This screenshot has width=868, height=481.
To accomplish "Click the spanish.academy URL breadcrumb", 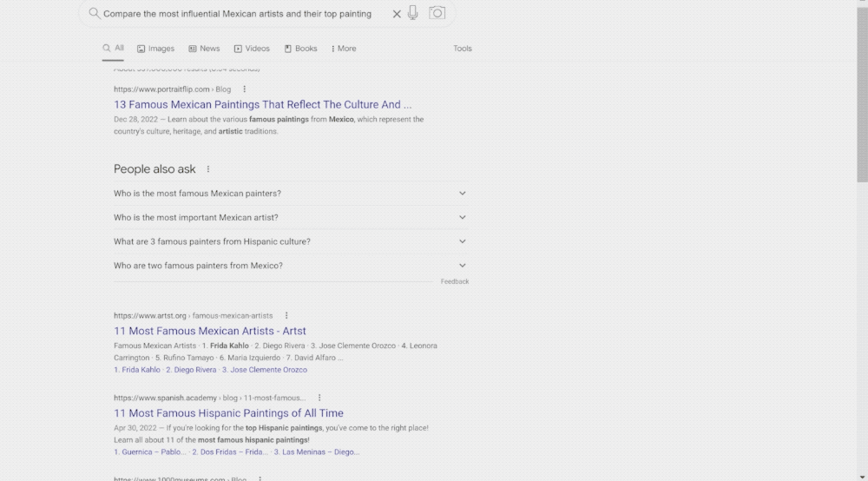I will [x=210, y=398].
